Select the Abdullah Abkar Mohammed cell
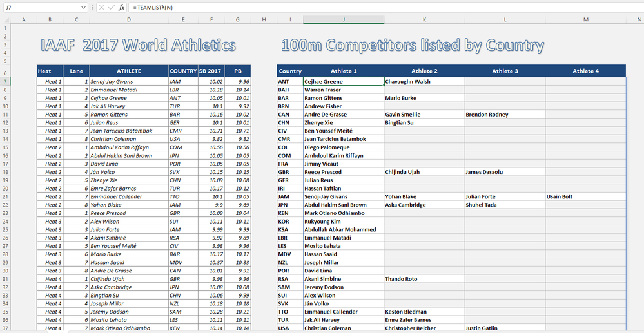The image size is (644, 333). (344, 229)
